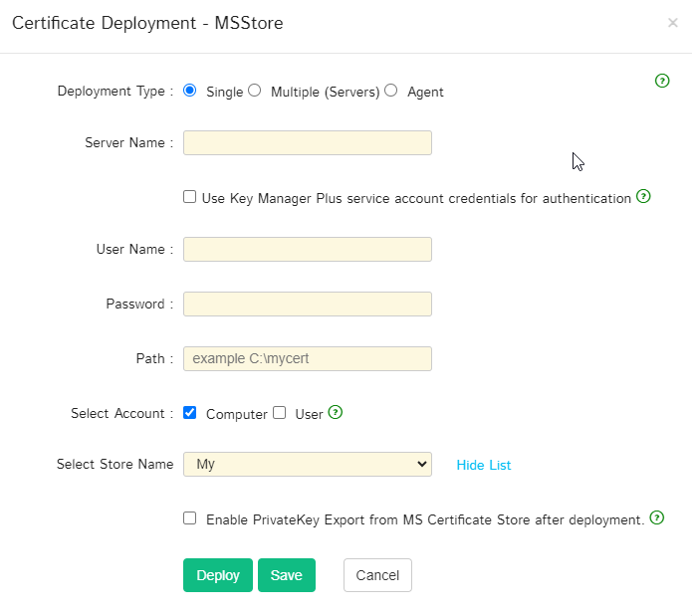Click help icon beside service account credentials
The width and height of the screenshot is (692, 616).
pyautogui.click(x=643, y=196)
